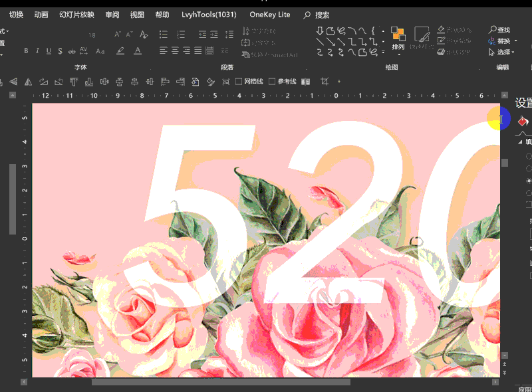Viewport: 532px width, 392px height.
Task: Switch to 幻灯片放映 slideshow tab
Action: tap(76, 15)
